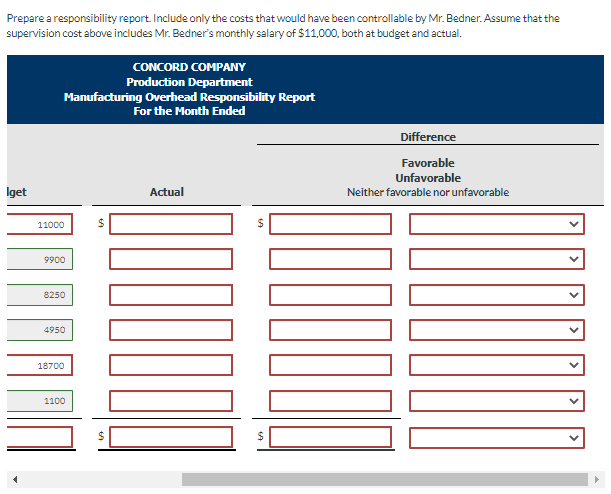This screenshot has width=611, height=494.
Task: Click the Difference amount field in the 9900 row
Action: (330, 259)
